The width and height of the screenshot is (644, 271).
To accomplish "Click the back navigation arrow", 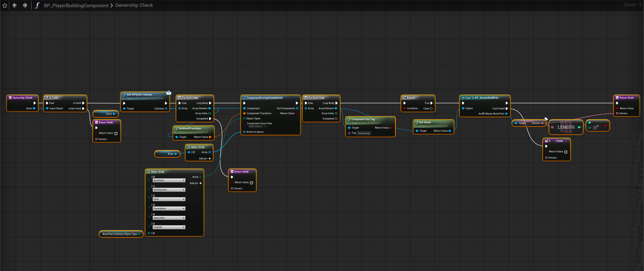I will [x=15, y=5].
